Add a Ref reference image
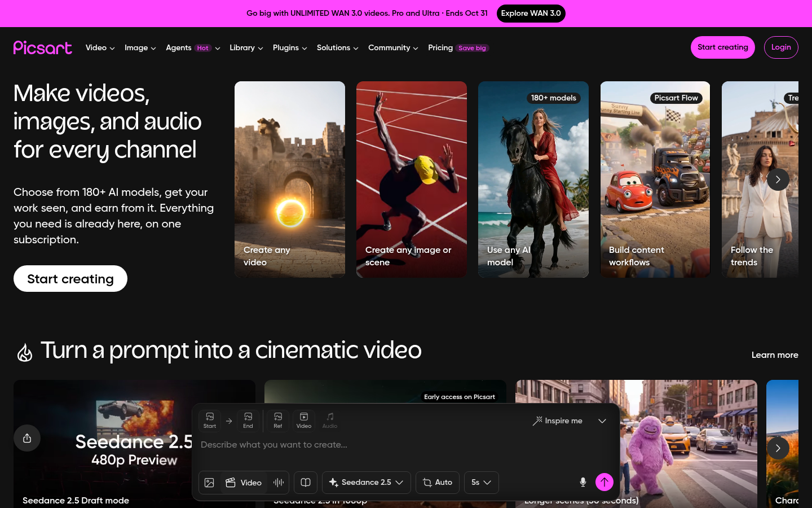812x508 pixels. (x=278, y=421)
